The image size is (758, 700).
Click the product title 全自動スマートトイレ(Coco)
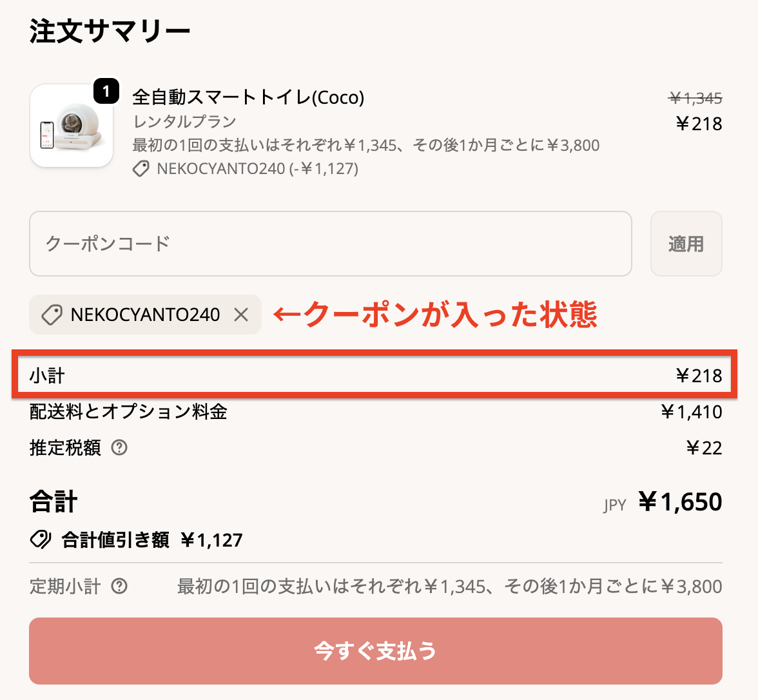[248, 97]
